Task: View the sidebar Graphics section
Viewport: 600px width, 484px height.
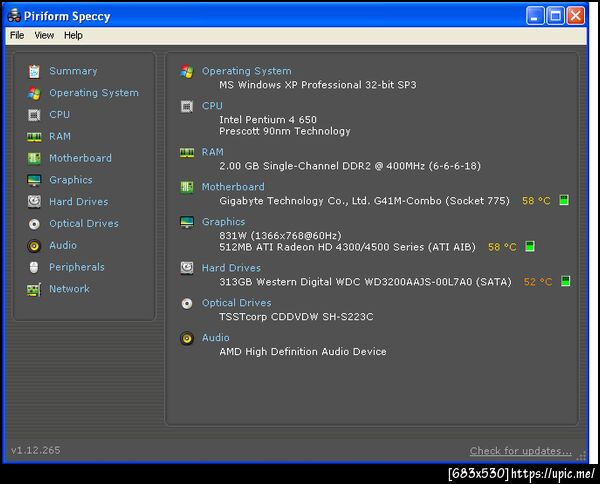Action: 71,180
